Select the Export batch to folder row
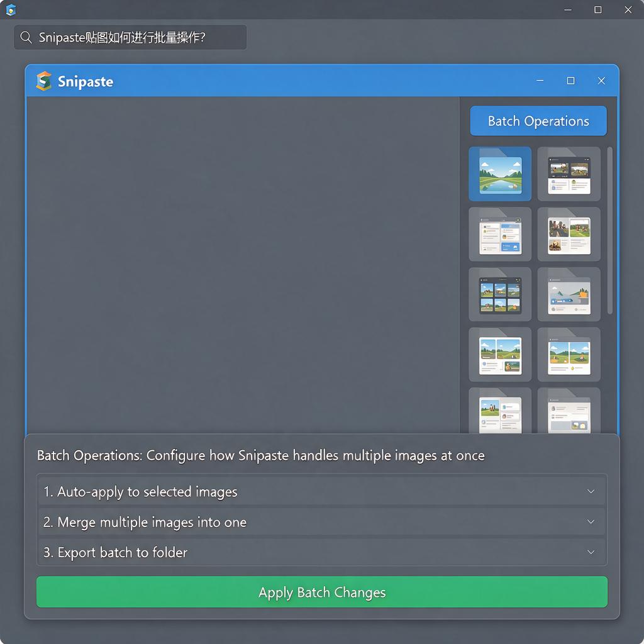This screenshot has width=644, height=644. point(321,552)
